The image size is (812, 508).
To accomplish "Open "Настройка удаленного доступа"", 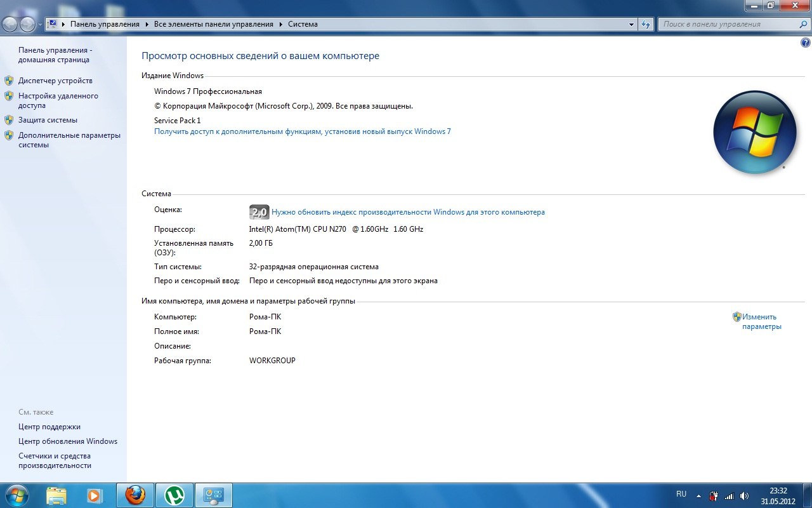I will pos(58,100).
